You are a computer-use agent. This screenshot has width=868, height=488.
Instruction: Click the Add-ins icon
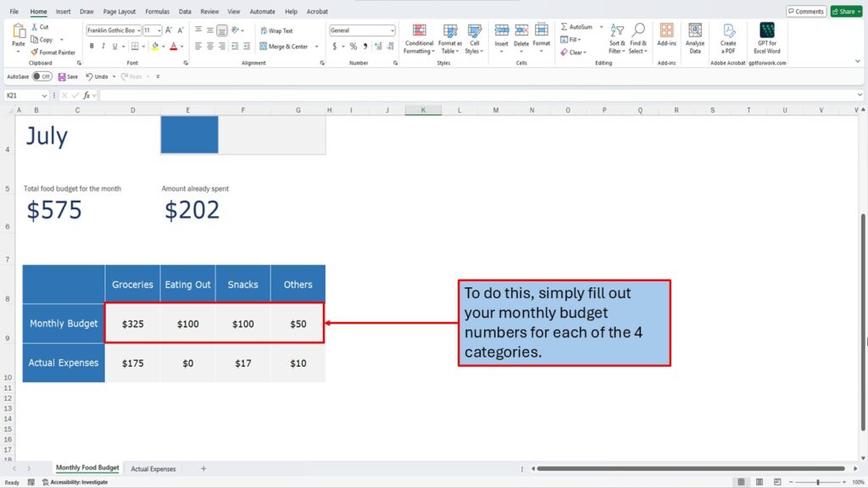pyautogui.click(x=666, y=36)
